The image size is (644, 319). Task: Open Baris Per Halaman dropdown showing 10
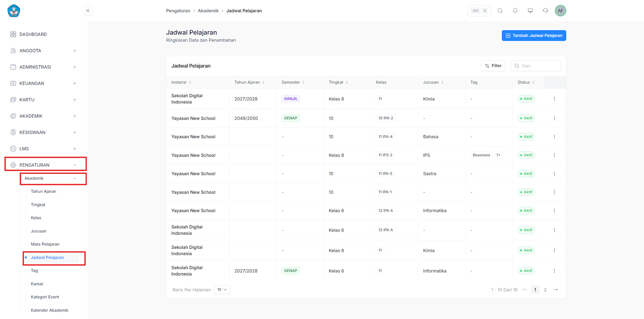(x=222, y=290)
